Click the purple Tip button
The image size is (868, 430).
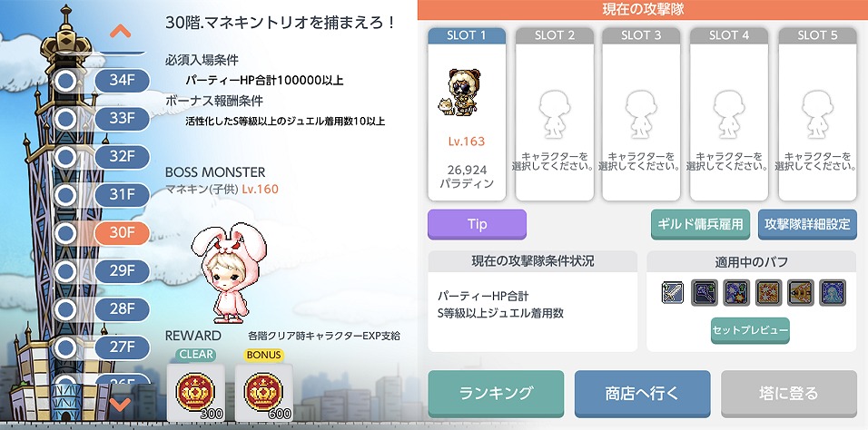click(478, 224)
